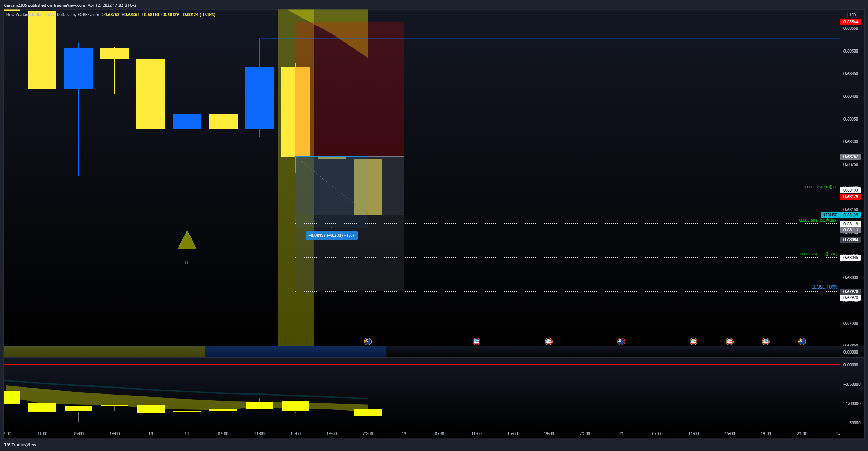Click the date label 10 on the time axis

pyautogui.click(x=151, y=433)
